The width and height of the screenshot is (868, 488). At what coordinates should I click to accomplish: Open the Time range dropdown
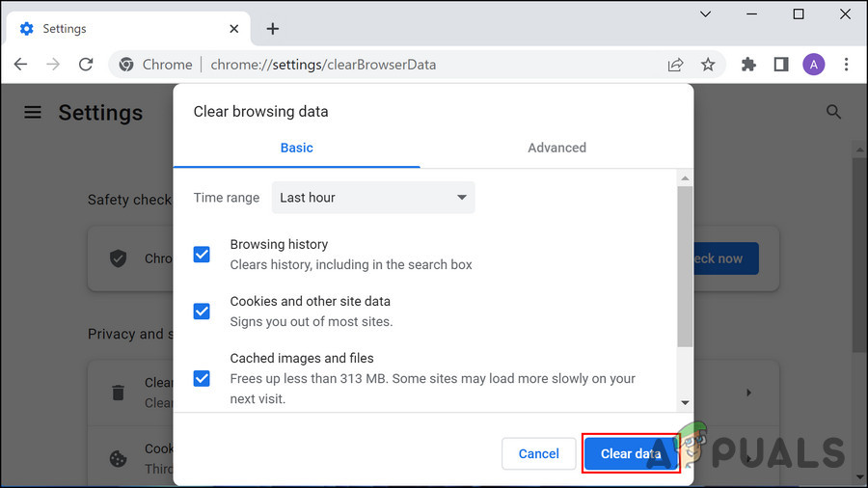point(372,198)
